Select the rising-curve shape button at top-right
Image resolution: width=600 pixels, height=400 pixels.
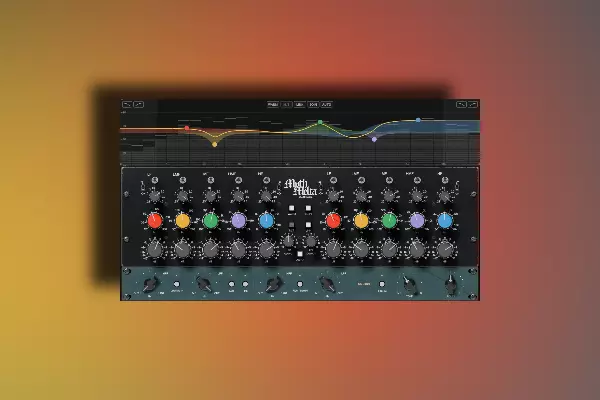(x=473, y=104)
